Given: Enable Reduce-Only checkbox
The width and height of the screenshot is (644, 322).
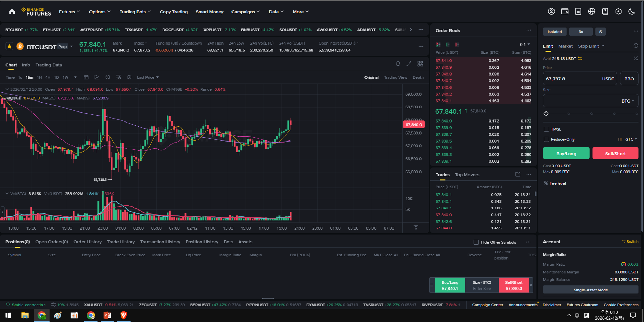Looking at the screenshot, I should pyautogui.click(x=546, y=139).
